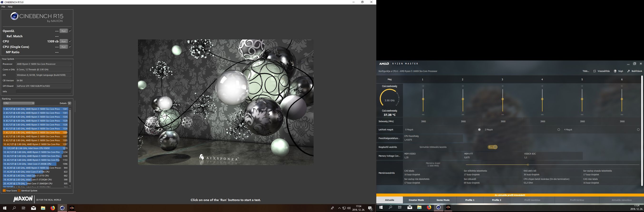Select ranking row 1 with score 1341
The image size is (644, 212).
35,109
